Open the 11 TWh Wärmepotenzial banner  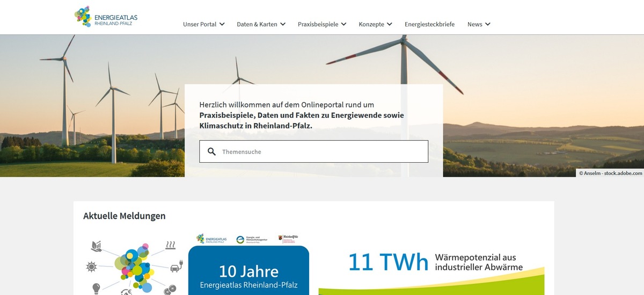pos(436,269)
